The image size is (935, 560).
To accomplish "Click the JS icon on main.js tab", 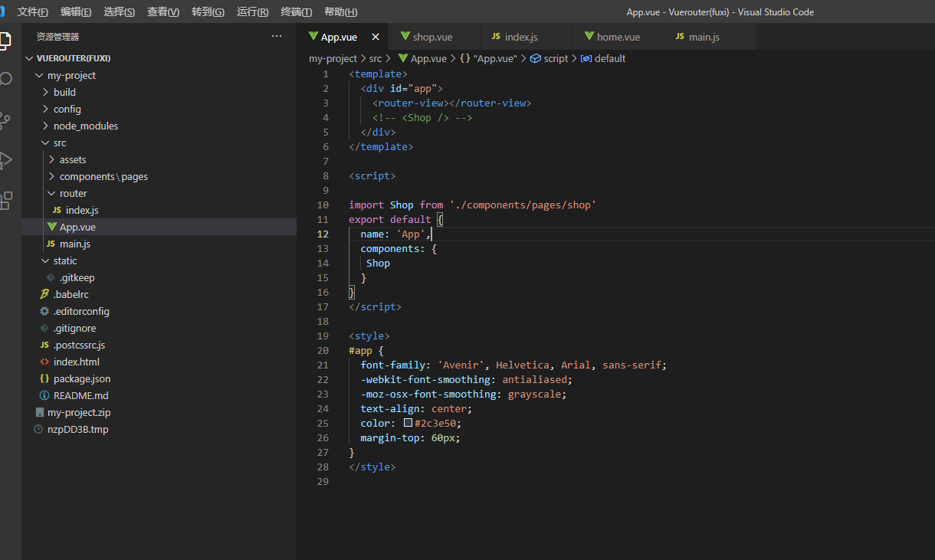I will point(680,37).
